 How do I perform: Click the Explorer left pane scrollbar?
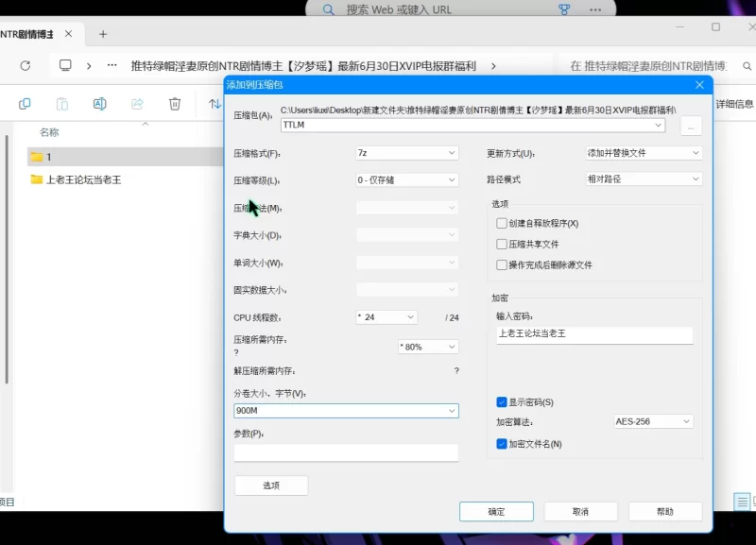(7, 259)
